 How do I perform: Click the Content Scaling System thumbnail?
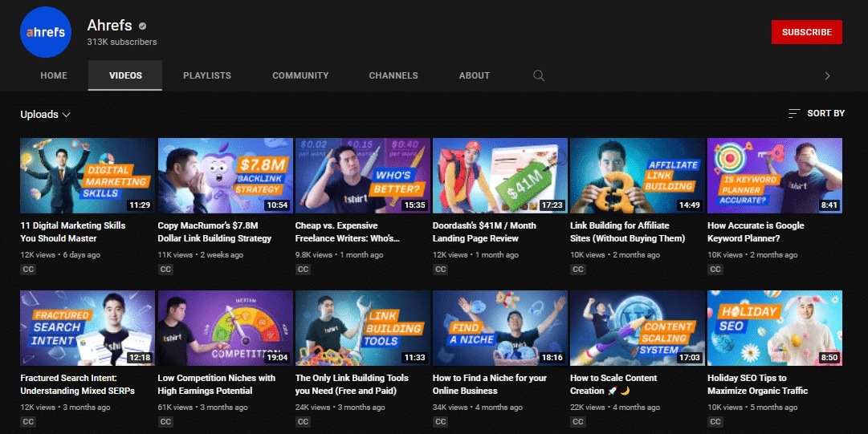[x=638, y=328]
